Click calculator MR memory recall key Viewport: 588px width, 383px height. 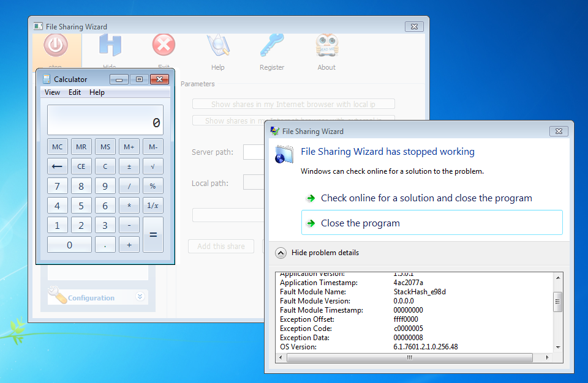(81, 146)
